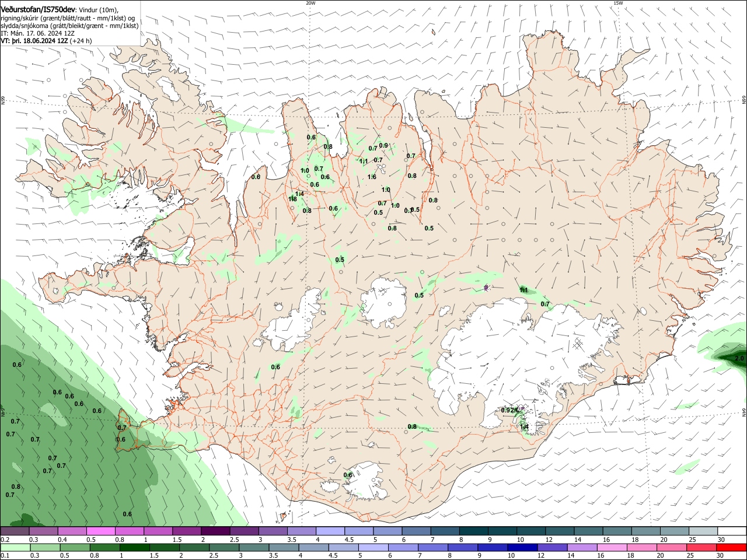Click the navy blue 10 mm rain swatch
The image size is (747, 560).
click(522, 547)
